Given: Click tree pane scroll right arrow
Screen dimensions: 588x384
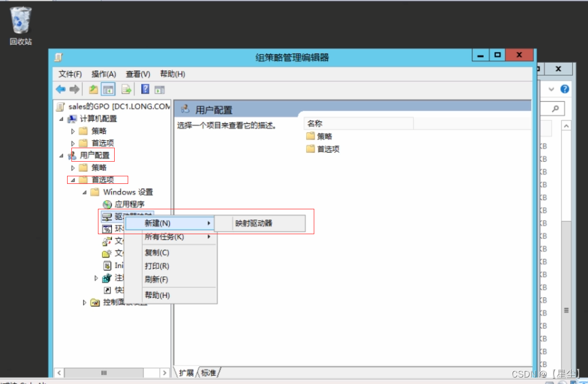Looking at the screenshot, I should point(164,373).
